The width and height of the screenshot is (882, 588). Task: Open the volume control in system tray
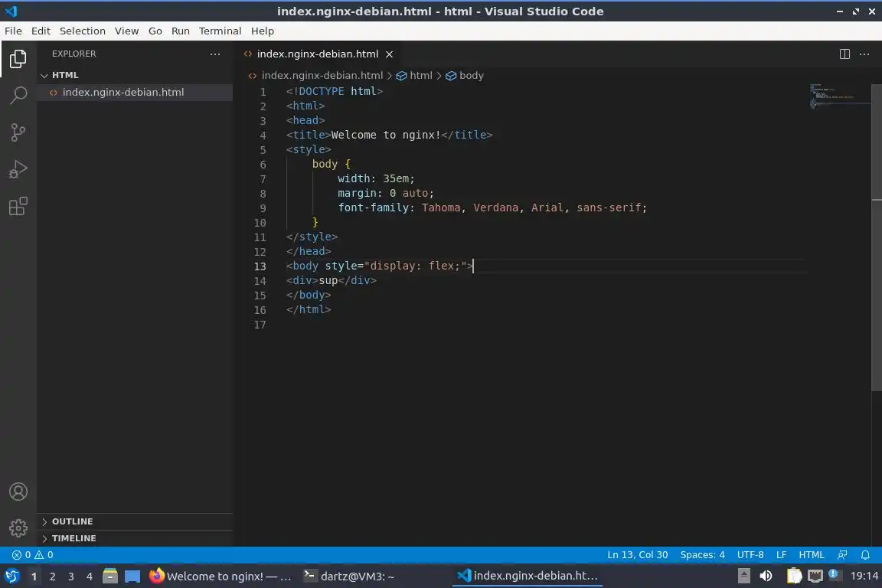766,576
